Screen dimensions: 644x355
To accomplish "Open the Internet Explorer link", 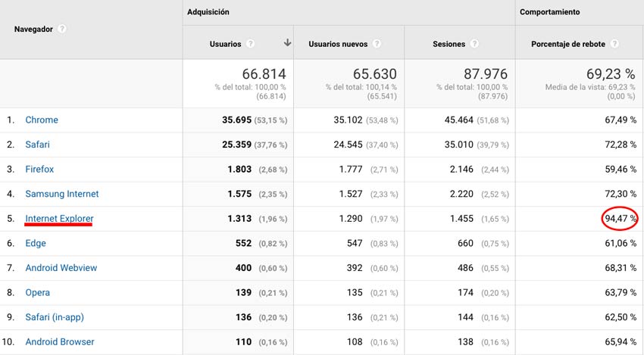I will click(x=60, y=218).
